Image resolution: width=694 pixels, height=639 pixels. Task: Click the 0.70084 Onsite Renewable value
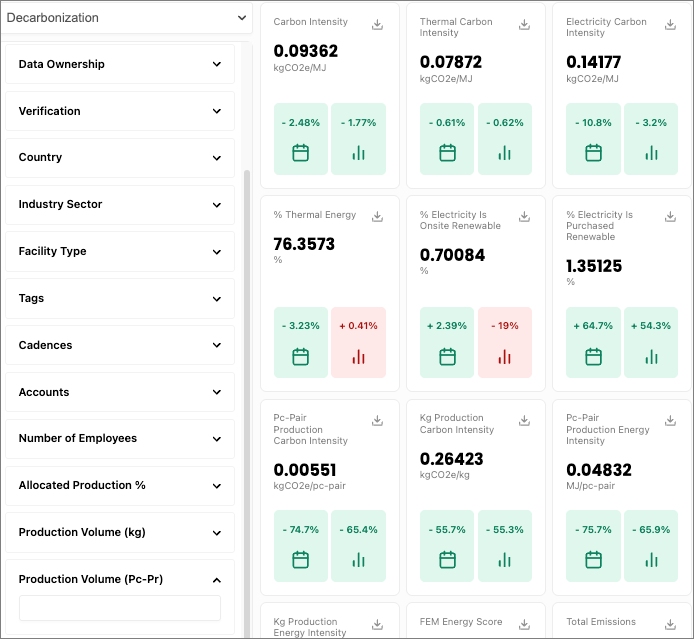coord(452,255)
